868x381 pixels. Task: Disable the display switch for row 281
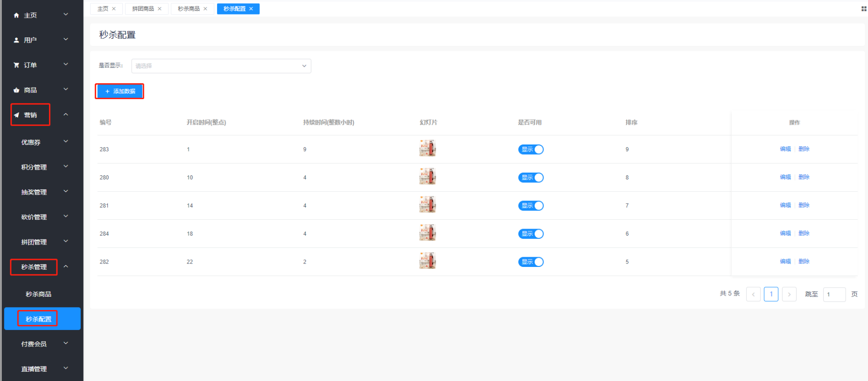click(x=530, y=206)
